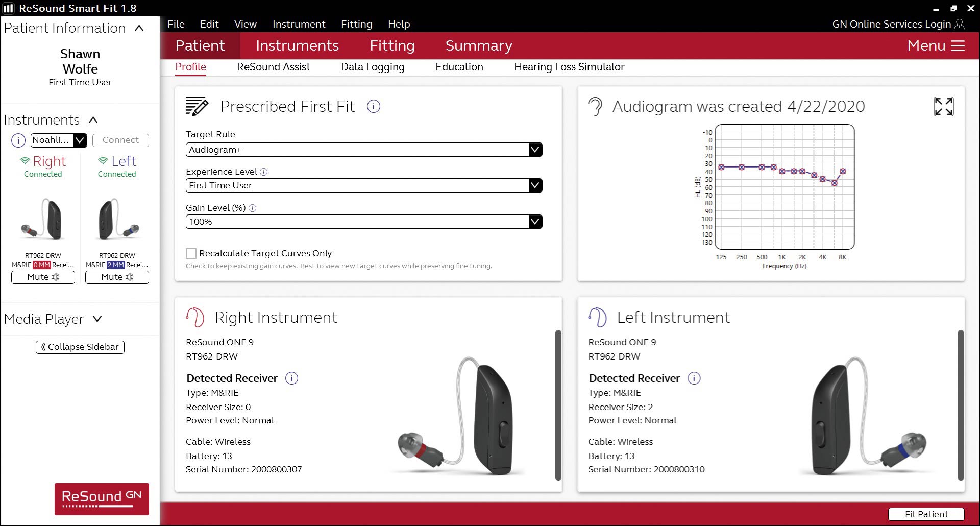Switch to the Fitting tab
The width and height of the screenshot is (980, 526).
(x=392, y=45)
